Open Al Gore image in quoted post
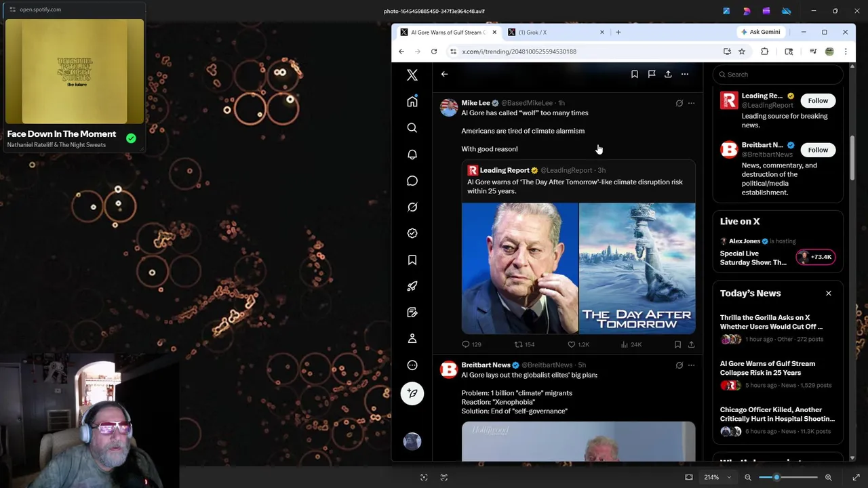The height and width of the screenshot is (488, 868). (519, 268)
